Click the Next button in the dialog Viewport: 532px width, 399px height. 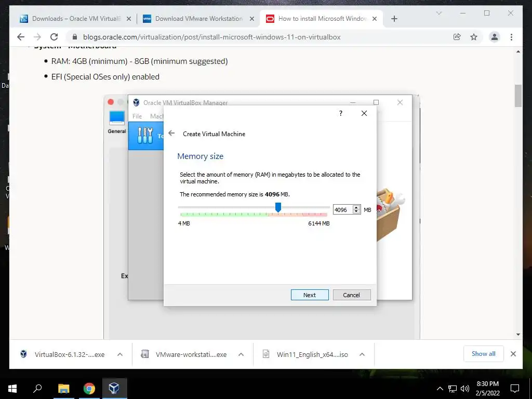[x=310, y=295]
